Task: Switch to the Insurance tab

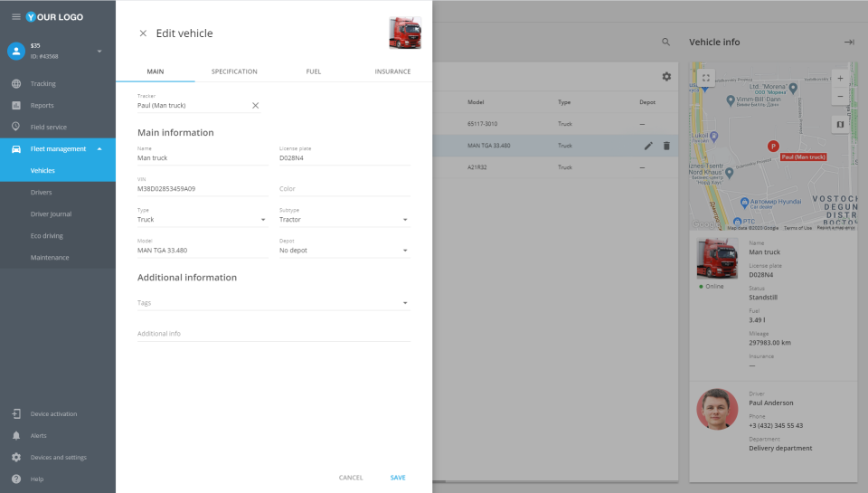Action: [x=392, y=71]
